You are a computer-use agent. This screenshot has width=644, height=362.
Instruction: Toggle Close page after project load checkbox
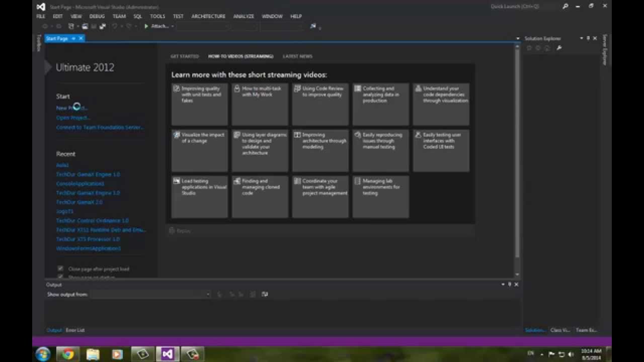click(x=60, y=268)
